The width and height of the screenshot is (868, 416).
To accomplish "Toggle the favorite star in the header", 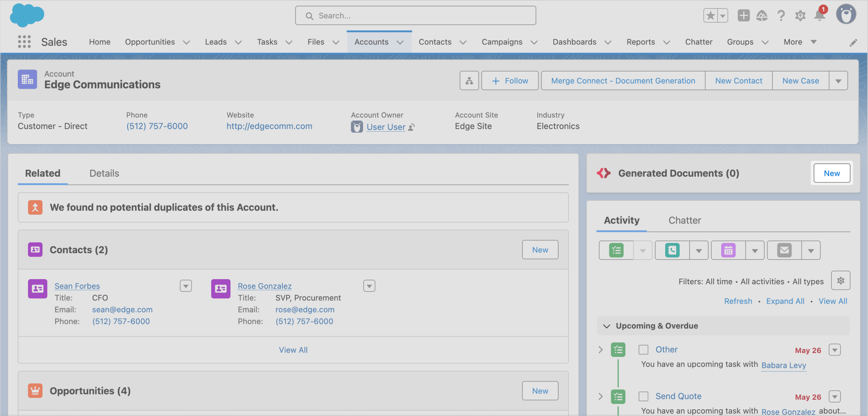I will [710, 15].
